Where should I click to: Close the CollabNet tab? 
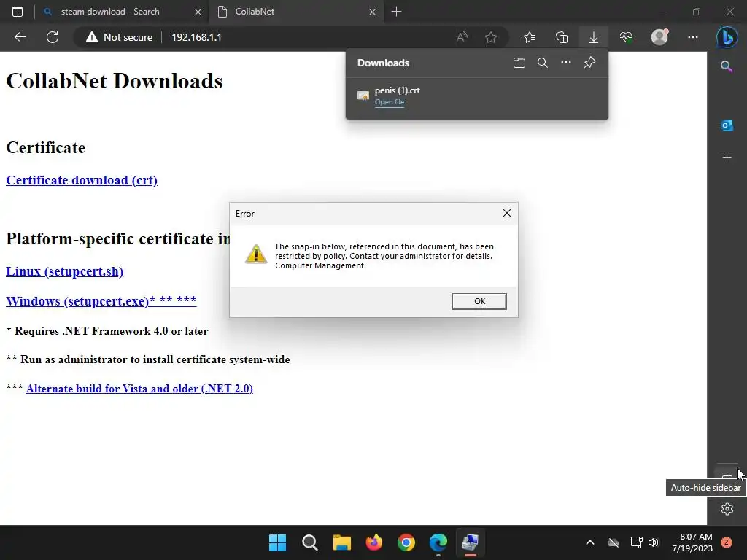tap(372, 12)
